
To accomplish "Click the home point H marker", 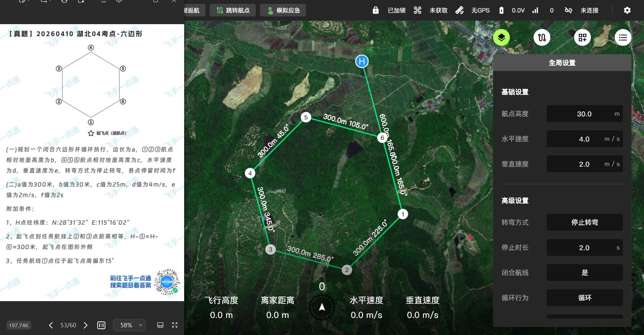I will (x=362, y=61).
